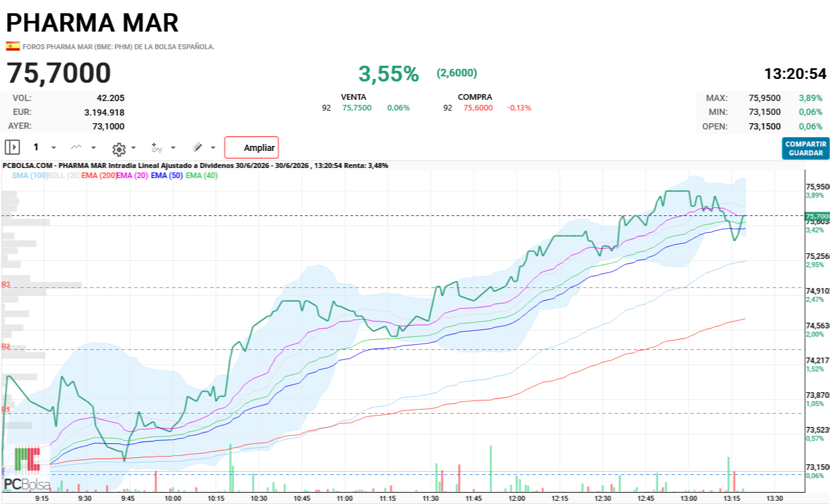Click the PHARMA MAR title

click(x=92, y=23)
